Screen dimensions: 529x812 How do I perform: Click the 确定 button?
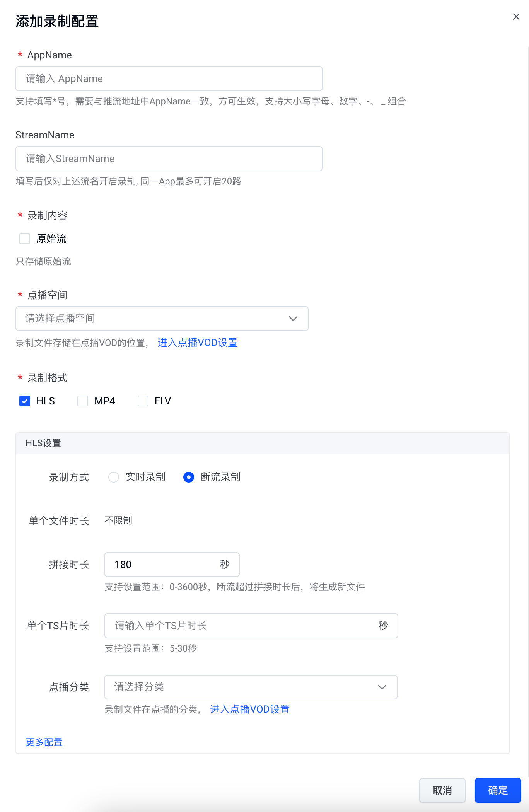(x=498, y=790)
